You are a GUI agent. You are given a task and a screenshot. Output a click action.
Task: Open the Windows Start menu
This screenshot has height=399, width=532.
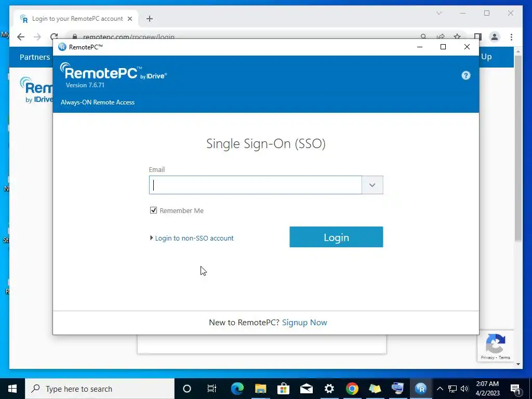[12, 389]
